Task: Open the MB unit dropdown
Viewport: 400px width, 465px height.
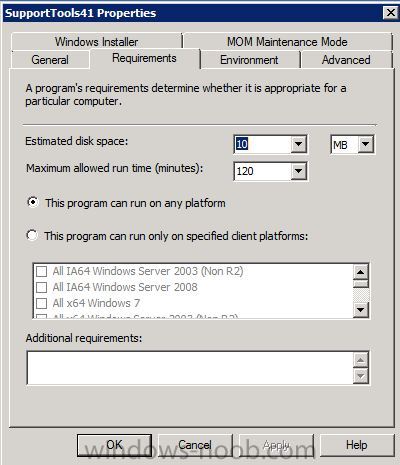Action: point(366,144)
